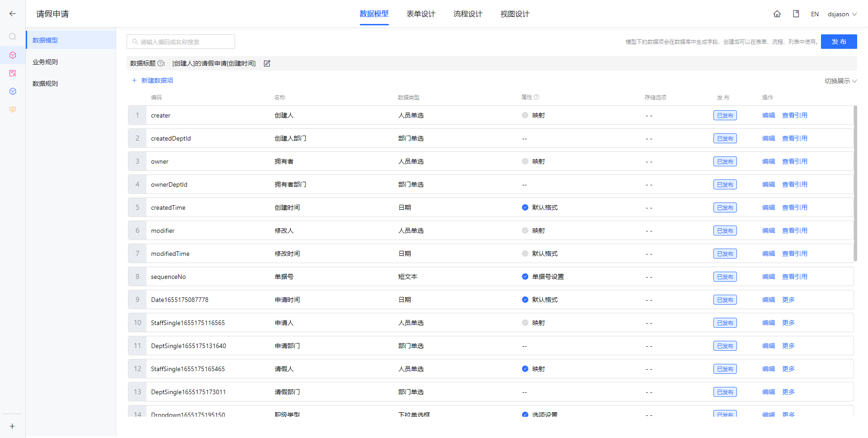Focus the 请输入编码或名称搜索 search field
Image resolution: width=868 pixels, height=438 pixels.
point(181,42)
